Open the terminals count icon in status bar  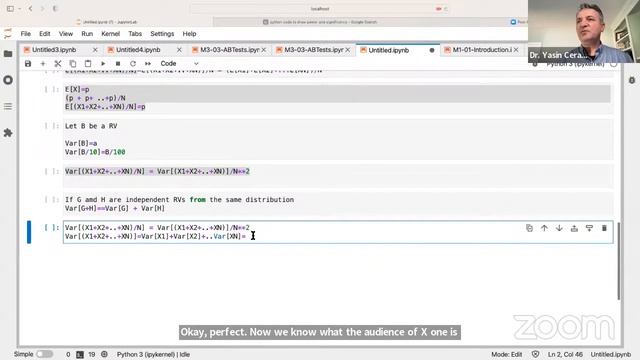tap(80, 354)
